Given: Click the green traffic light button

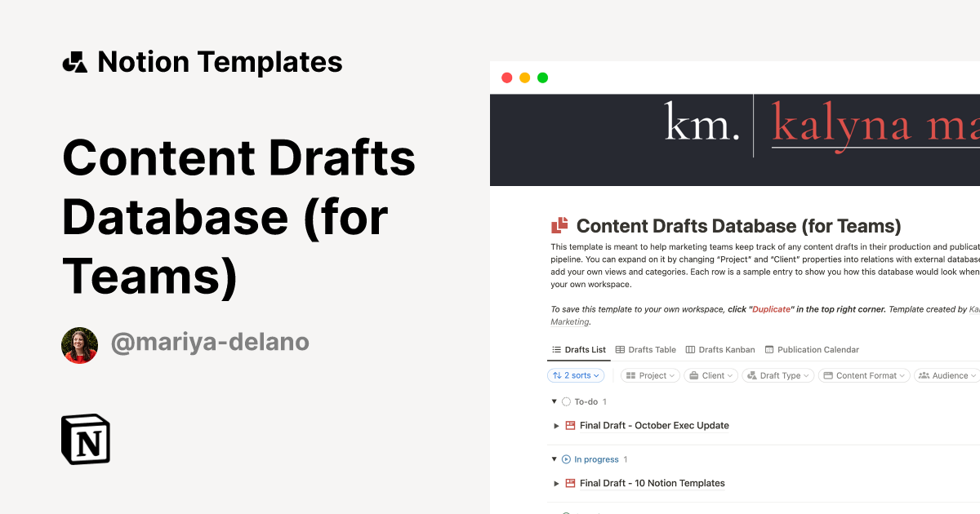Looking at the screenshot, I should (541, 77).
